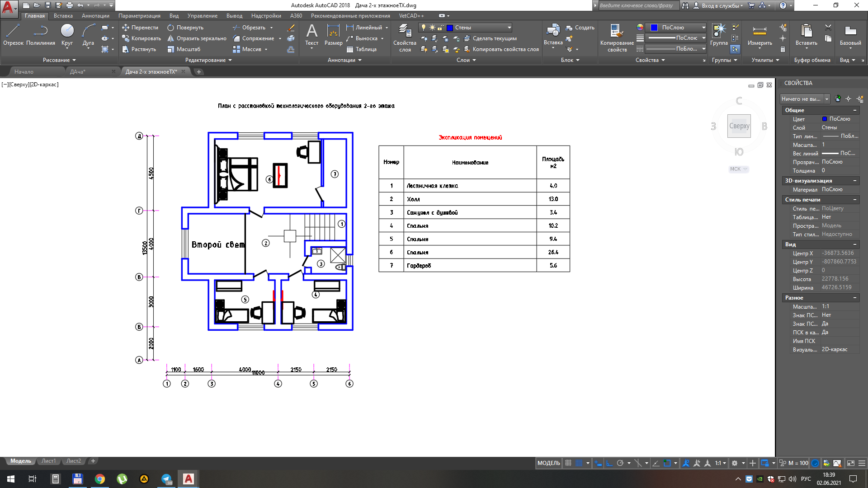Expand the Редактирование panel
Image resolution: width=868 pixels, height=488 pixels.
[208, 60]
